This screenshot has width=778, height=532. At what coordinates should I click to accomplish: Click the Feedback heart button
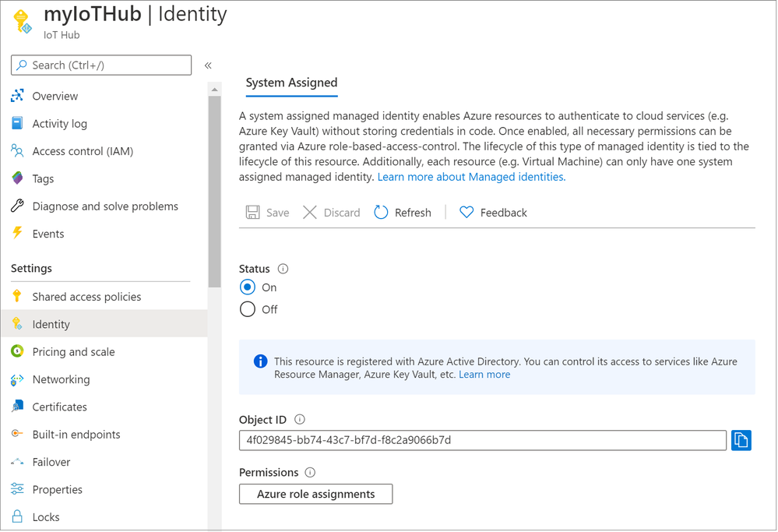click(x=493, y=213)
